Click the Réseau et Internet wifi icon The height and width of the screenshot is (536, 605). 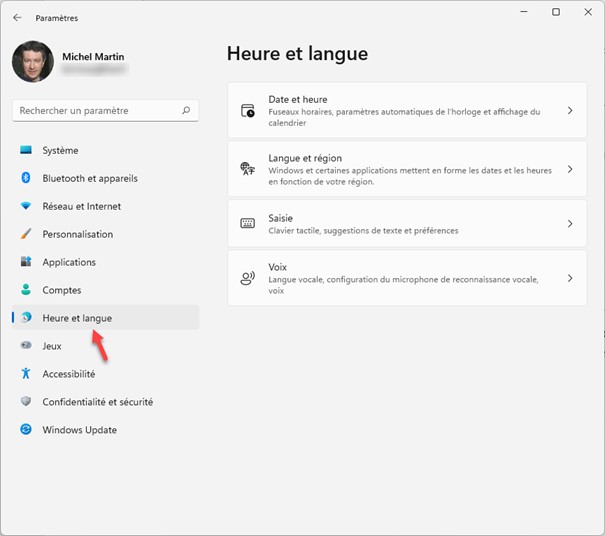[27, 207]
